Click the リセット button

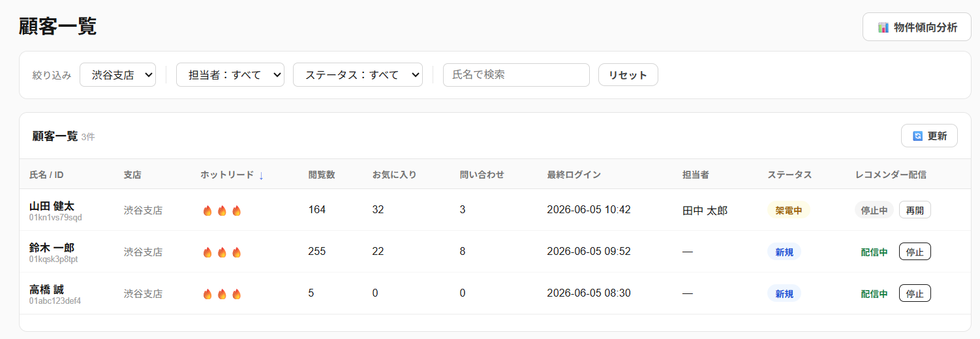click(628, 74)
